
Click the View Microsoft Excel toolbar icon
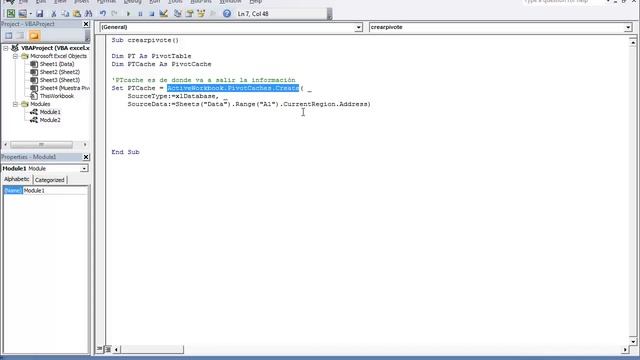(x=11, y=13)
